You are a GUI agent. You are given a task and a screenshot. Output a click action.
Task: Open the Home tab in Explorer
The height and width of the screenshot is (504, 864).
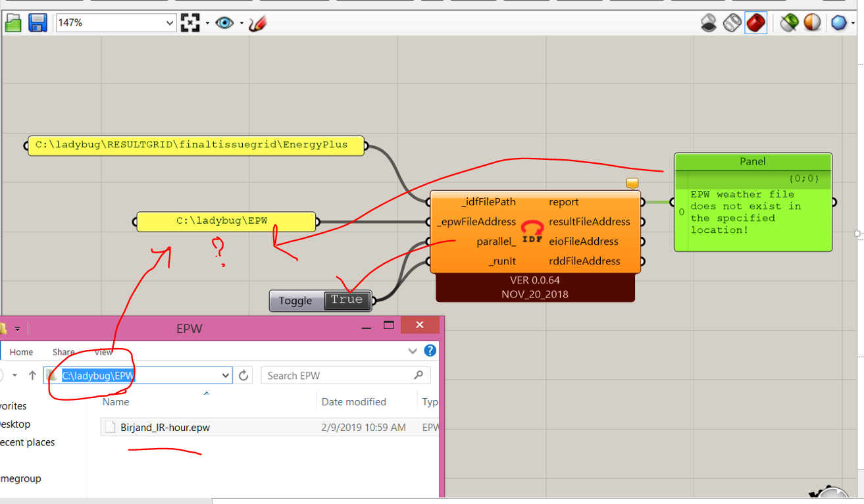[21, 352]
